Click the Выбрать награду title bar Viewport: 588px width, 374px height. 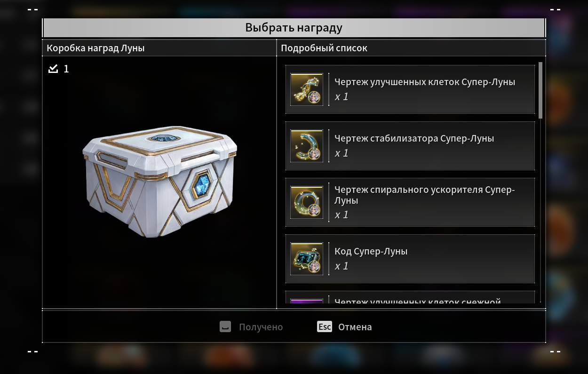tap(294, 28)
